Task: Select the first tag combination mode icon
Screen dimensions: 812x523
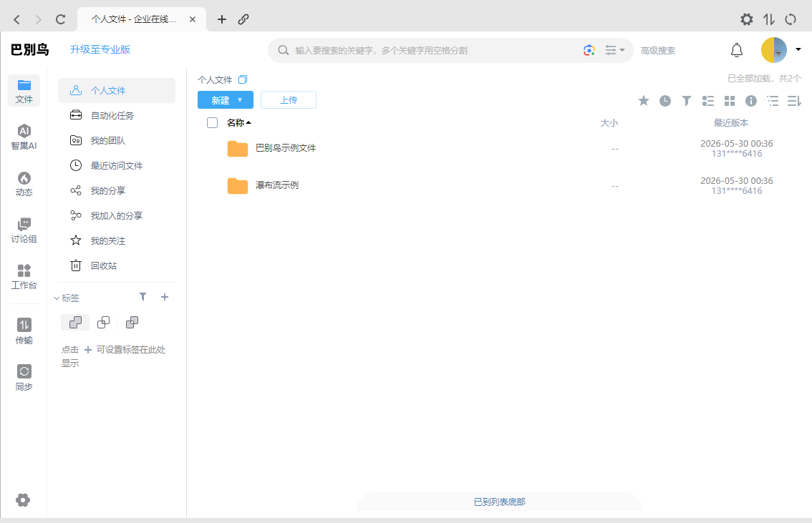Action: tap(75, 322)
